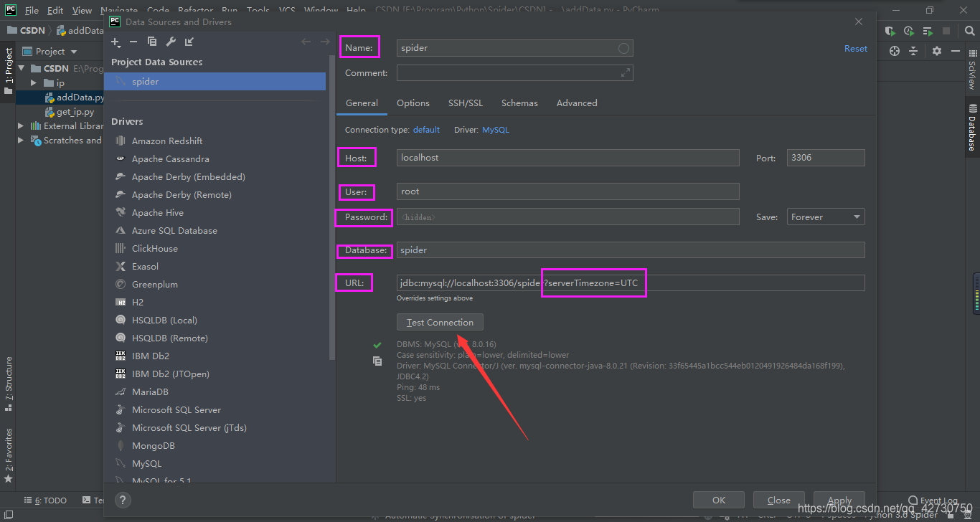Click the User input field
980x522 pixels.
click(x=567, y=191)
